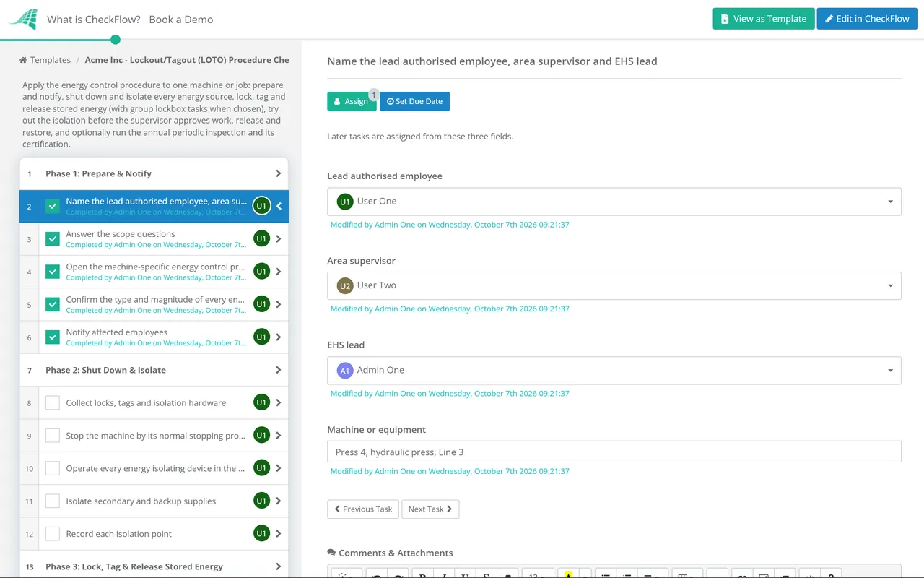Open the Lead authorised employee dropdown
924x578 pixels.
click(614, 202)
